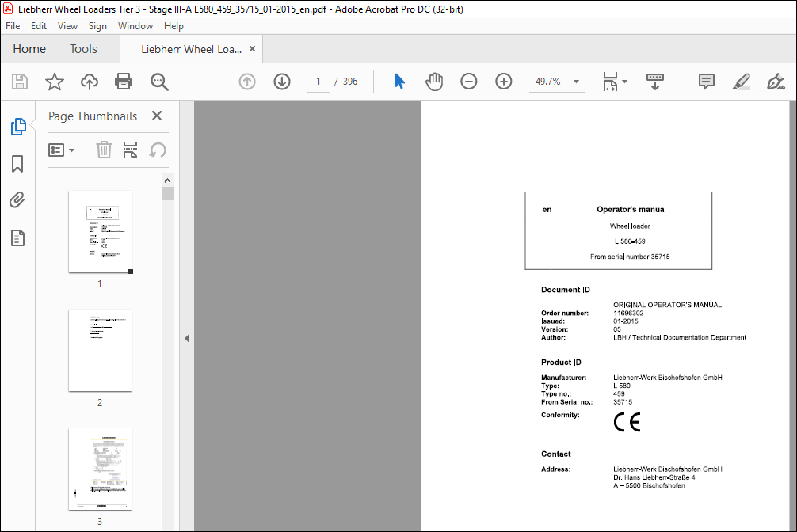Click the current page number field
The width and height of the screenshot is (797, 532).
pos(318,82)
